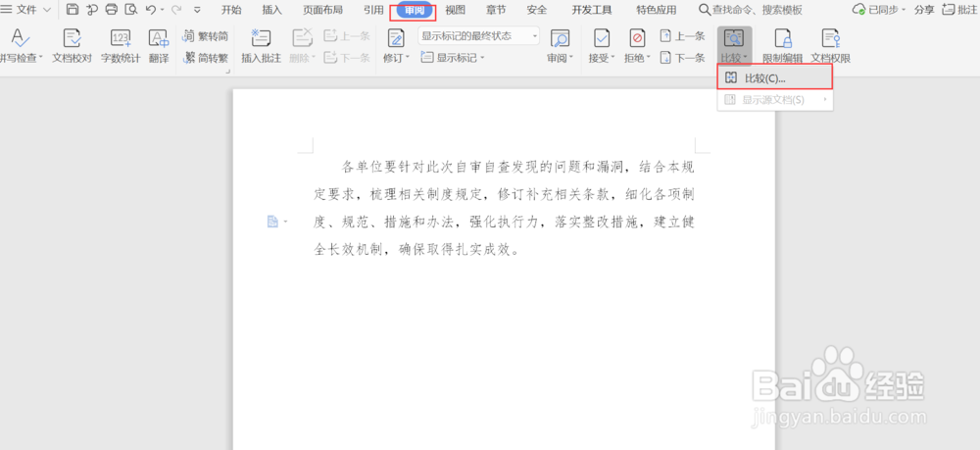
Task: Click 显示源文档(S) menu entry
Action: [x=775, y=99]
